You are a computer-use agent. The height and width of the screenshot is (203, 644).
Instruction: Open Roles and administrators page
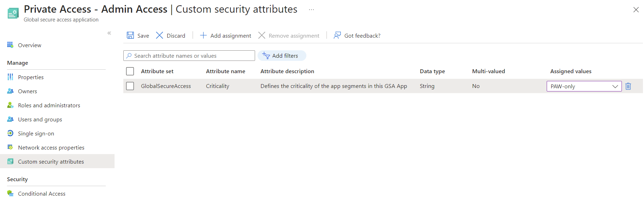[x=49, y=105]
